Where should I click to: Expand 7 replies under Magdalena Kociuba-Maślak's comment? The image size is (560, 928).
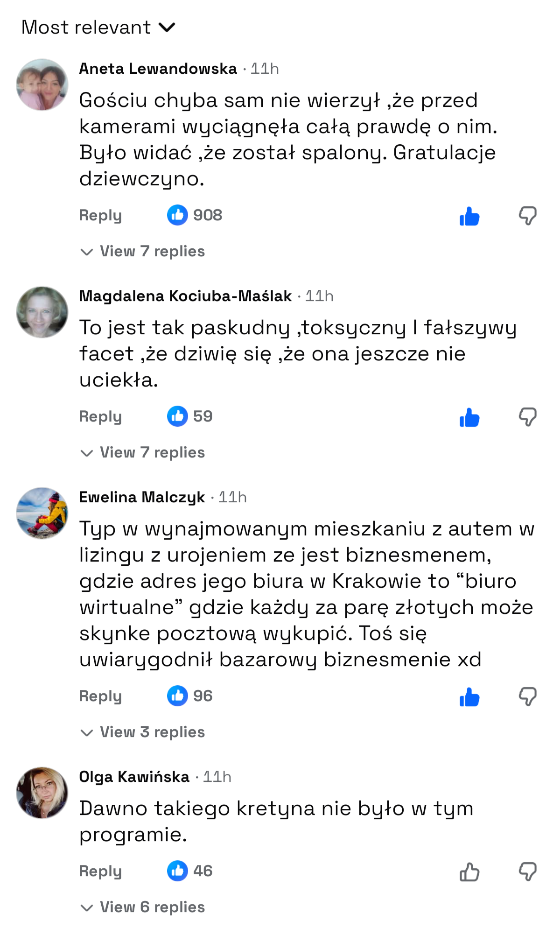pos(143,453)
